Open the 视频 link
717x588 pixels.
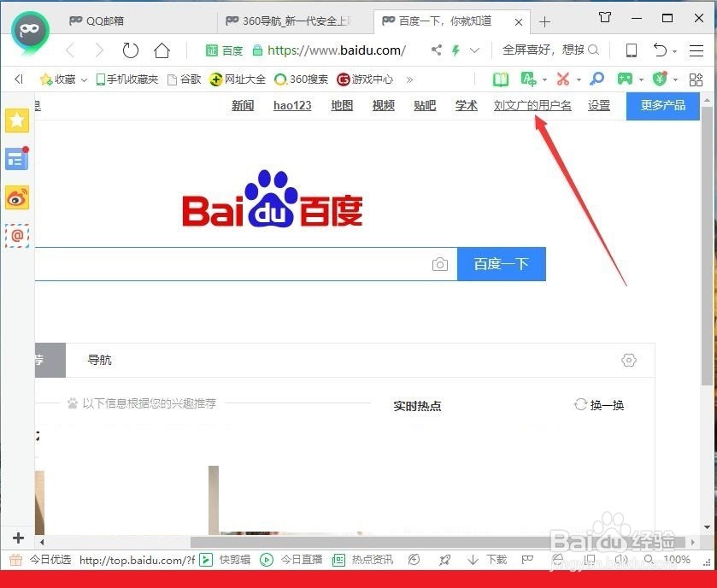pos(383,106)
